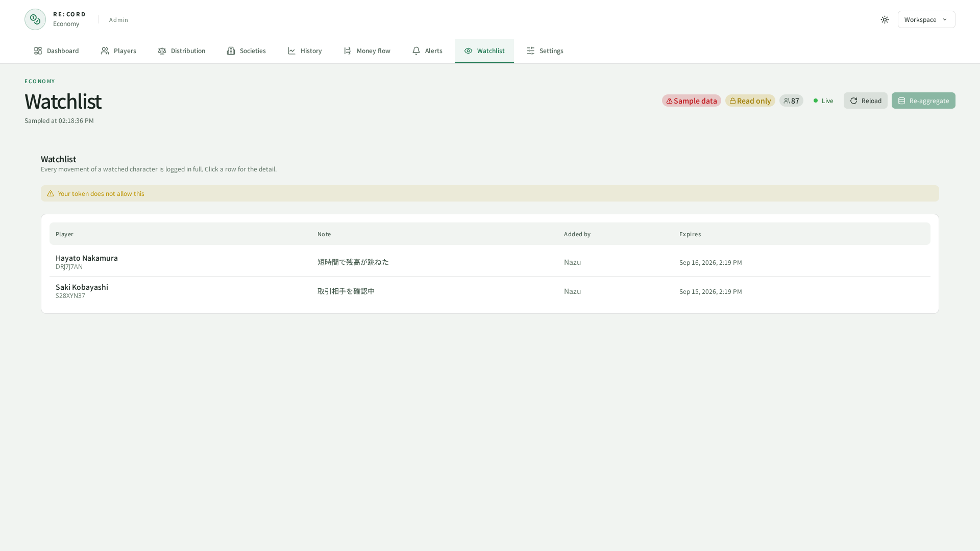
Task: Click the History chart icon
Action: (291, 51)
